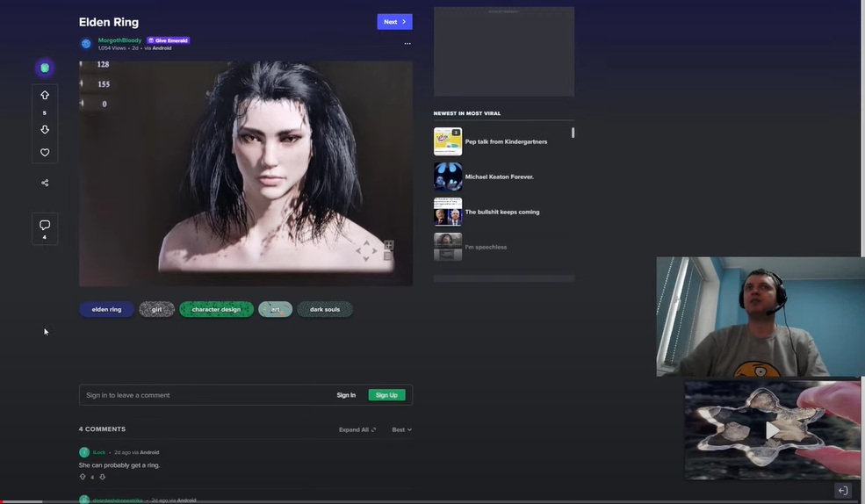Screen dimensions: 865x504
Task: Go to the next post with Next
Action: tap(394, 21)
